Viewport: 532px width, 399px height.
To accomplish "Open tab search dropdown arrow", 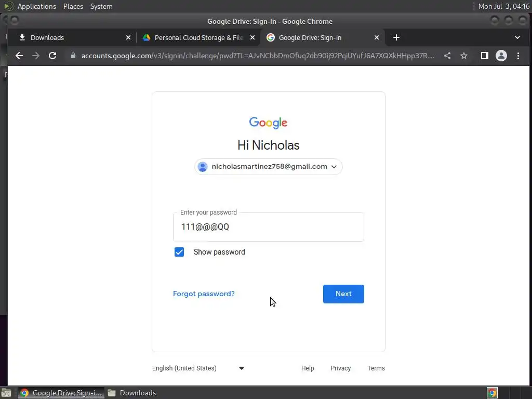I will [x=517, y=37].
